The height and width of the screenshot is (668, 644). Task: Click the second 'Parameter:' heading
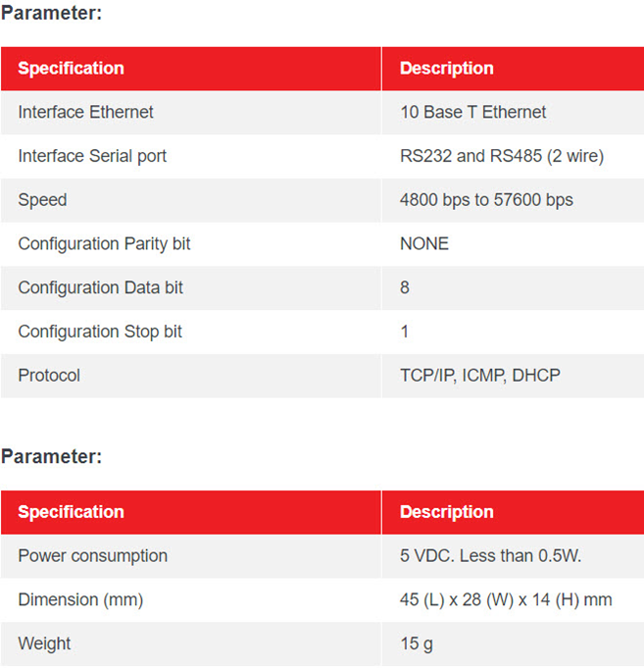point(51,456)
